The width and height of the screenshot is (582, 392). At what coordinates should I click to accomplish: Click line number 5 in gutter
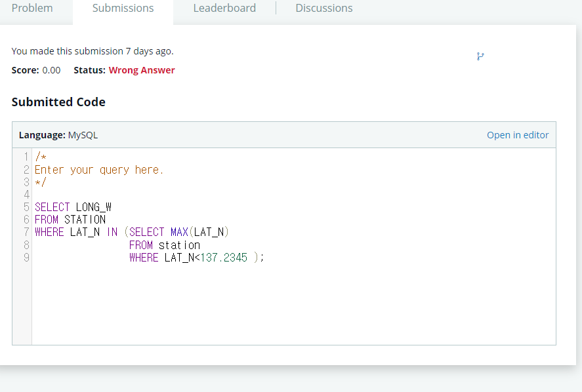tap(26, 207)
